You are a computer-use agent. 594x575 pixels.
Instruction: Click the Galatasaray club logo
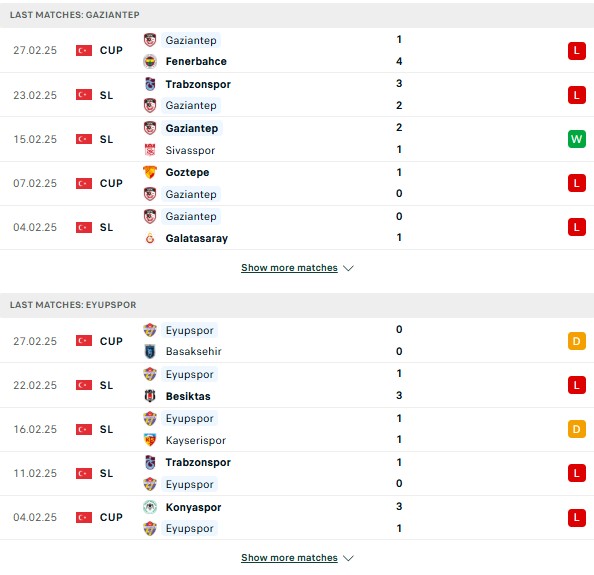150,238
